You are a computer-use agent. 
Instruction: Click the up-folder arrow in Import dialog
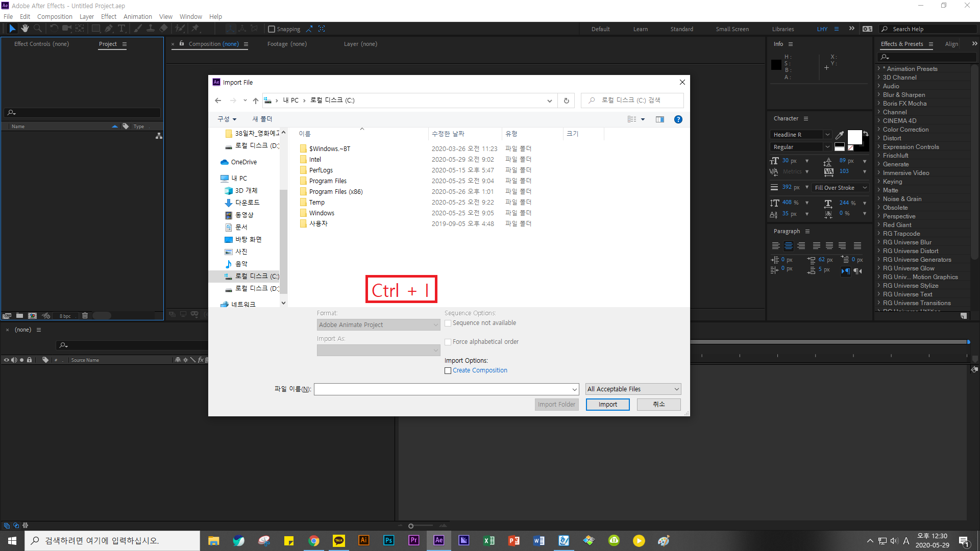[256, 101]
